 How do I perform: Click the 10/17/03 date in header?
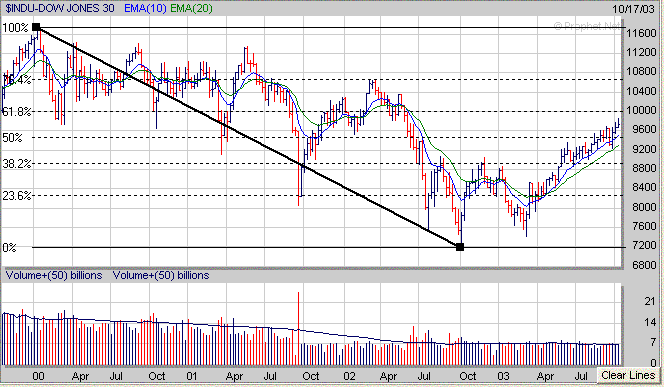(x=634, y=9)
